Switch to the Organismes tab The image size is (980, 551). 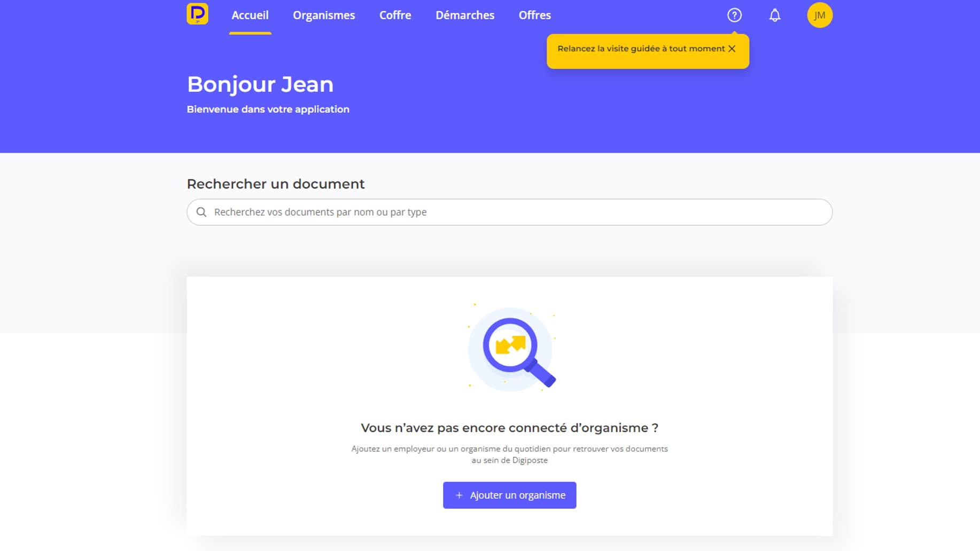323,15
